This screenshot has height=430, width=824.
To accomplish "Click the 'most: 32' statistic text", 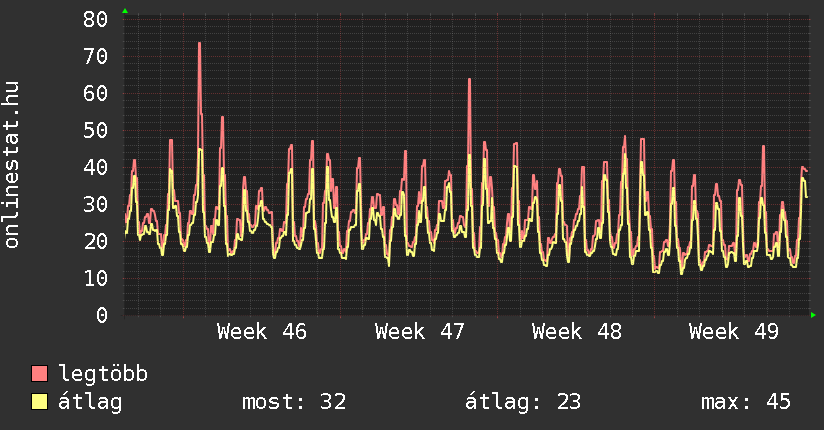I will [x=294, y=402].
